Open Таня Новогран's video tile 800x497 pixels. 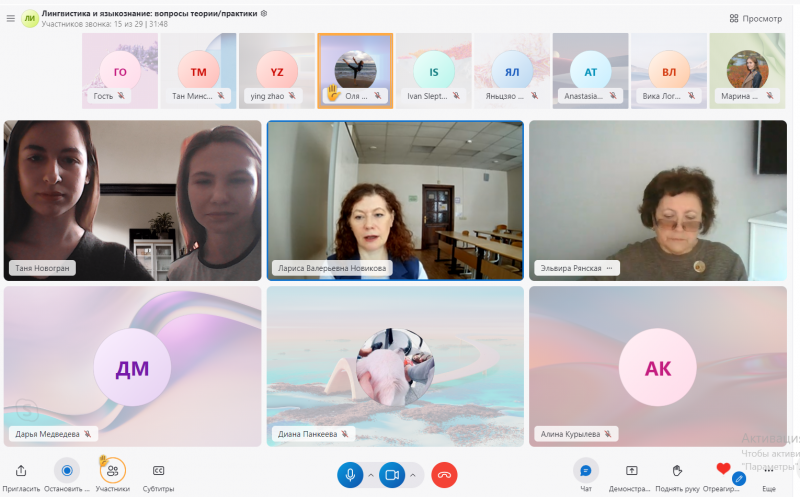pos(132,201)
